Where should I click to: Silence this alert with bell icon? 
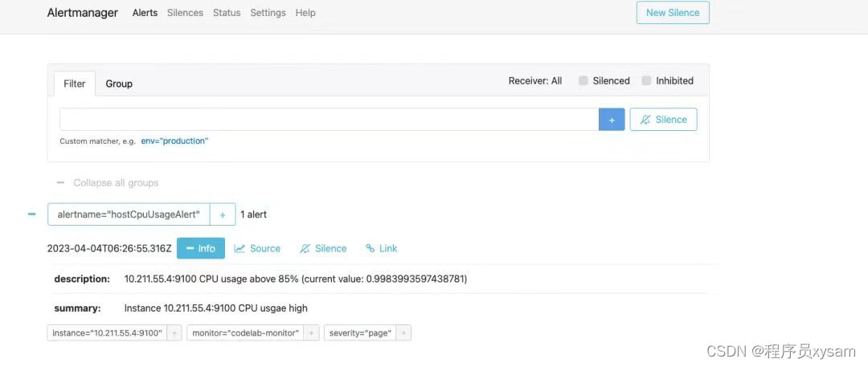(323, 248)
